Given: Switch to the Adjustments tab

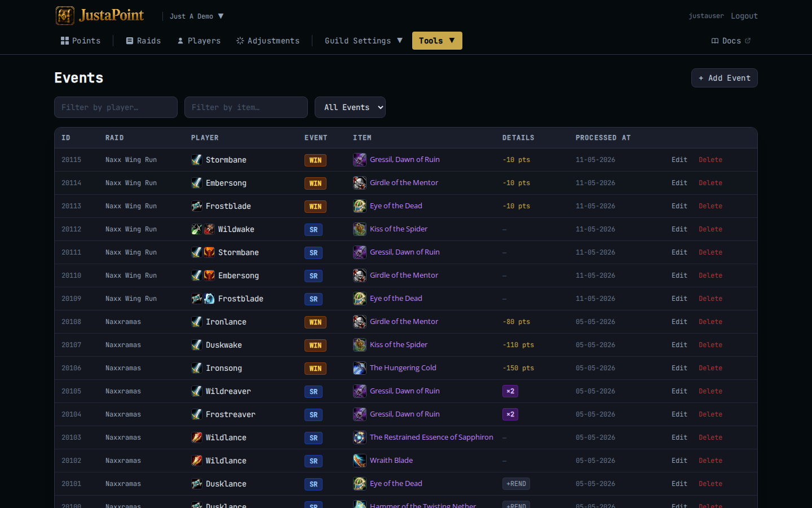Looking at the screenshot, I should tap(268, 41).
